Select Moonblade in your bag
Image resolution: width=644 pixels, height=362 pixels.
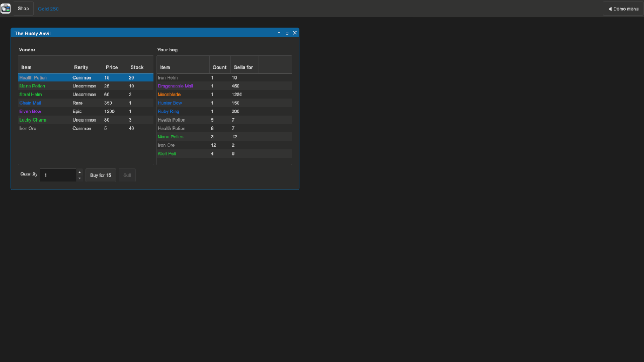pyautogui.click(x=224, y=95)
